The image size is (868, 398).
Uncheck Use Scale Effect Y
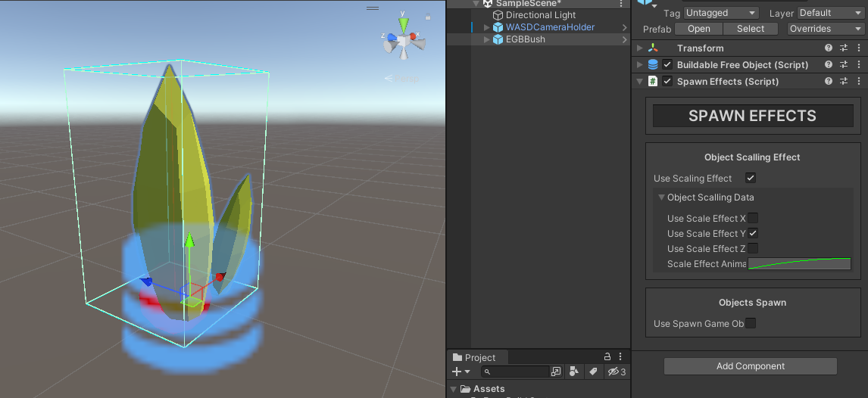[x=753, y=233]
